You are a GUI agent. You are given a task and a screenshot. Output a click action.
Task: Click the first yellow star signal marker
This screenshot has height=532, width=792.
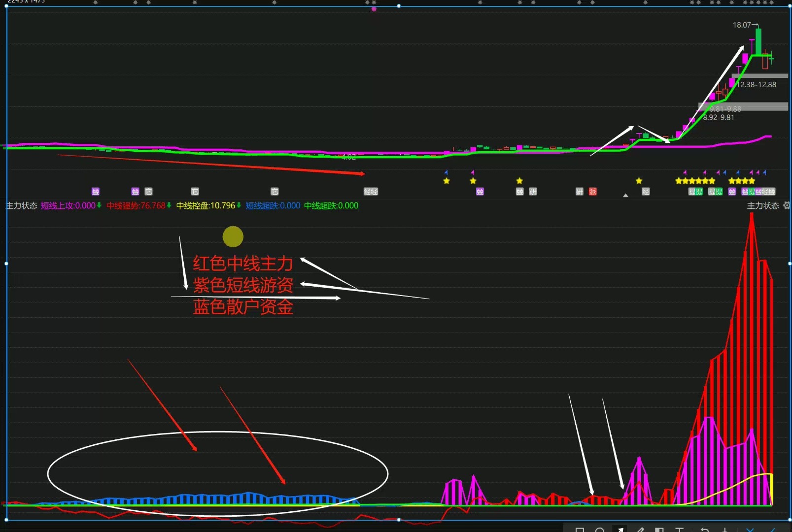click(447, 181)
